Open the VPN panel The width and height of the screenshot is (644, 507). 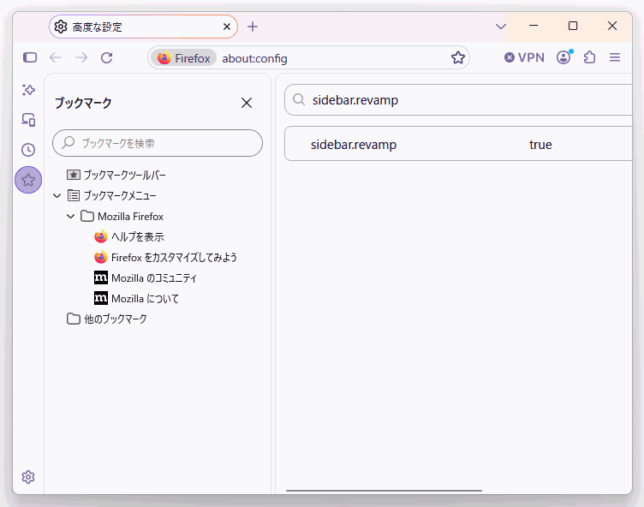(524, 58)
